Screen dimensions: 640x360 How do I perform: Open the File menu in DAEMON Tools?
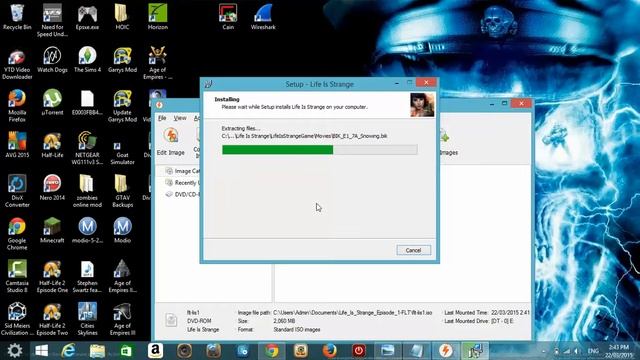tap(162, 118)
